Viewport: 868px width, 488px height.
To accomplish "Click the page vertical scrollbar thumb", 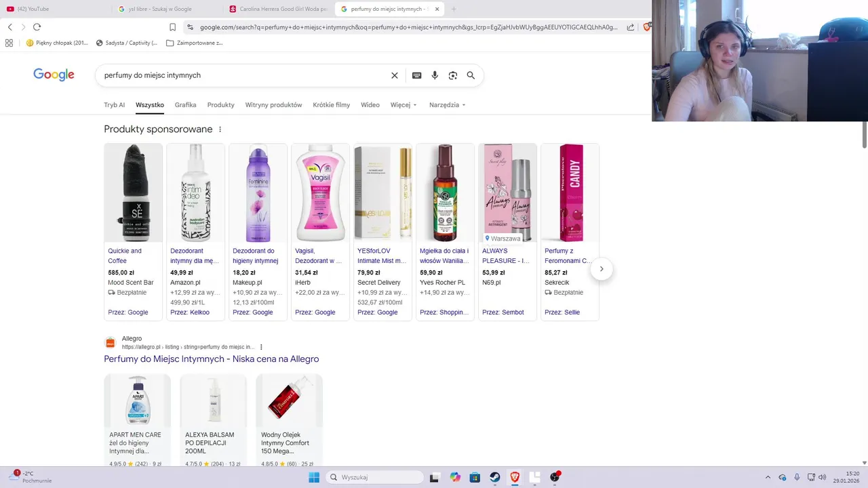I will click(865, 134).
